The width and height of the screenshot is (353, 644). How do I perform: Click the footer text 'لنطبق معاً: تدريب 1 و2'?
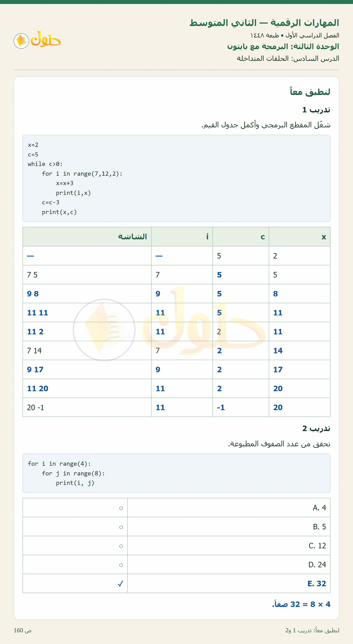(312, 631)
